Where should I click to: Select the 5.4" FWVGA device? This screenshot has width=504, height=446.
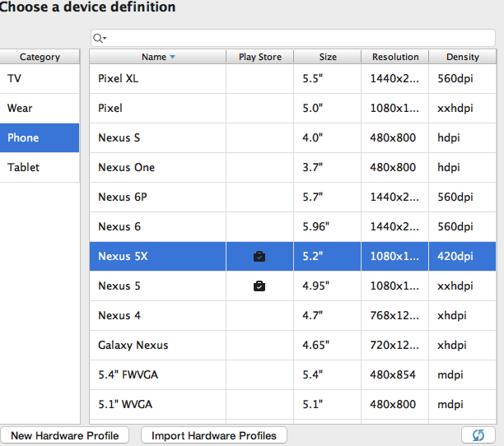pos(128,374)
